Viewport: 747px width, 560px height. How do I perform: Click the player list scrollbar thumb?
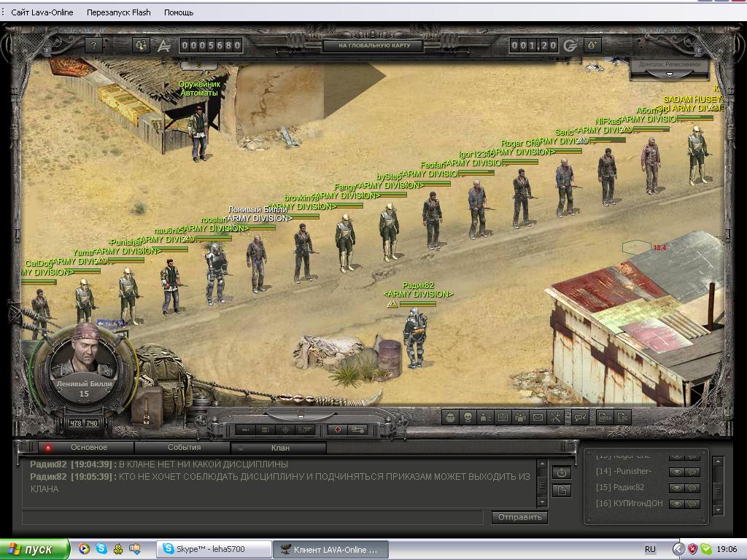(x=719, y=491)
